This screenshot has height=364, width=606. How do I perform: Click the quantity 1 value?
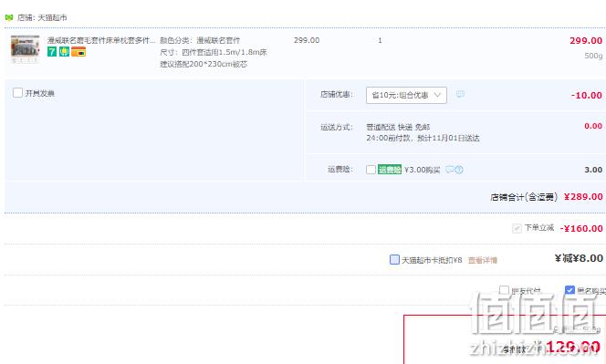(380, 40)
